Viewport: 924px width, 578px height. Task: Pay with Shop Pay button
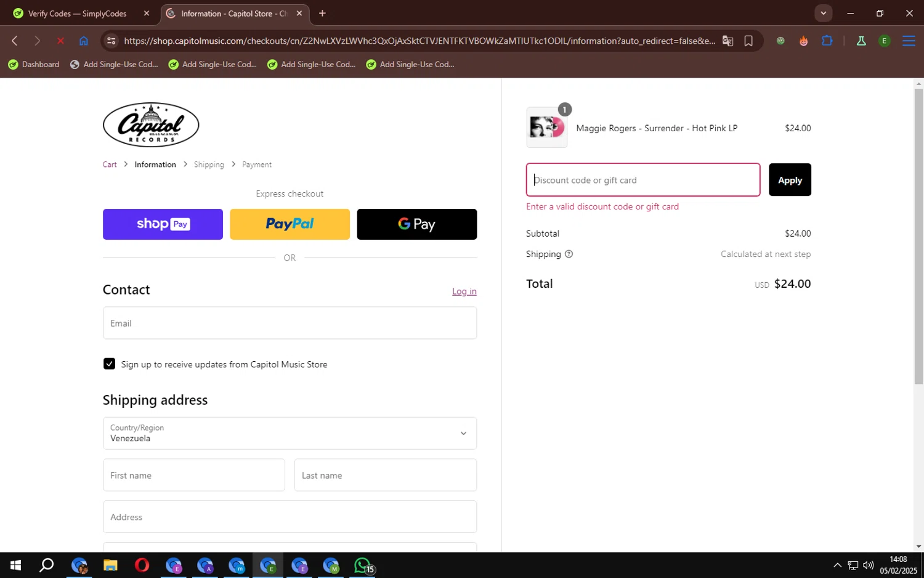[163, 224]
